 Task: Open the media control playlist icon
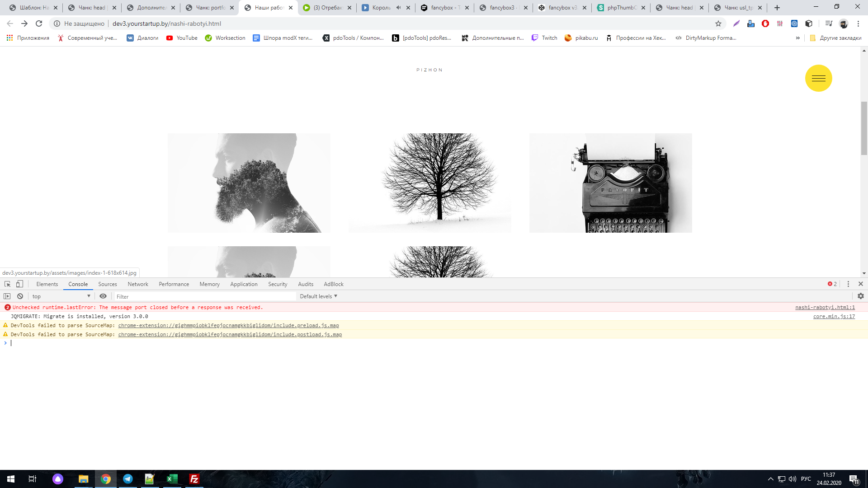828,23
